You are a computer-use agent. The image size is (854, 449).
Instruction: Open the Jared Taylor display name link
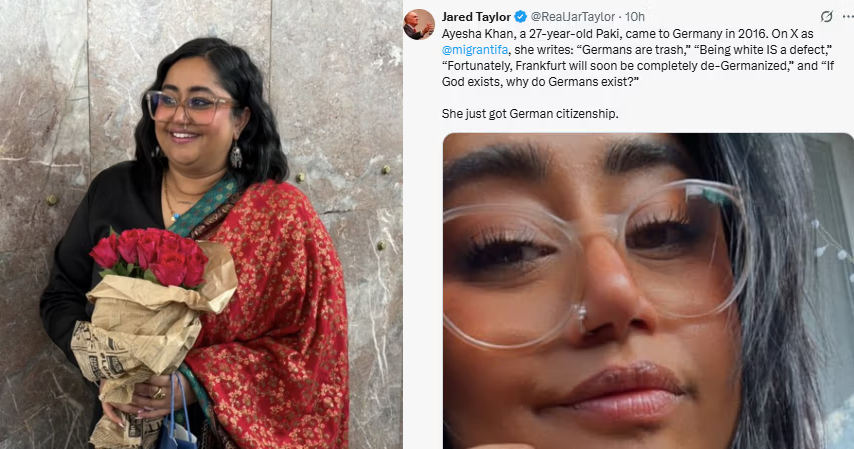[477, 17]
